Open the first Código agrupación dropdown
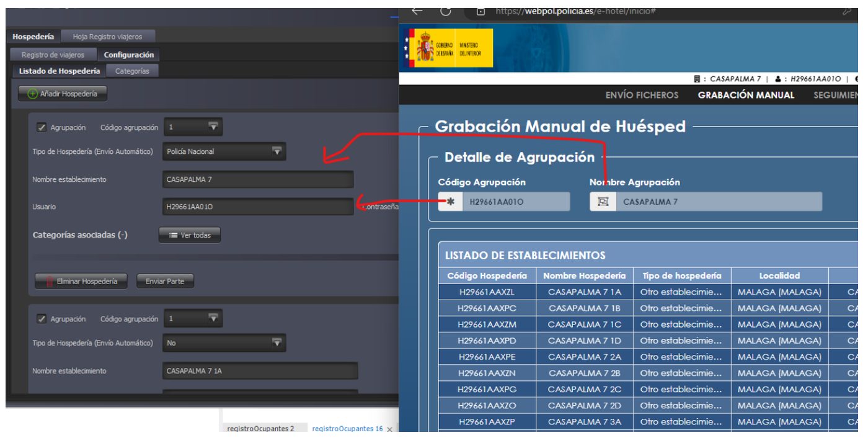 (x=193, y=127)
